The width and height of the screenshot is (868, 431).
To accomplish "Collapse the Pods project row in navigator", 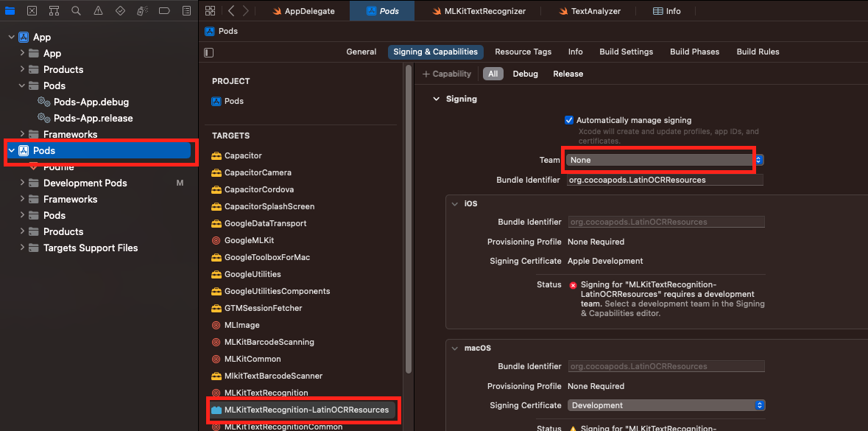I will 11,151.
